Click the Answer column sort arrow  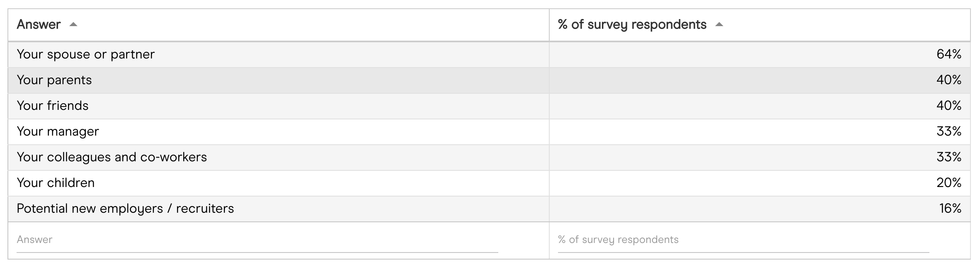point(73,25)
